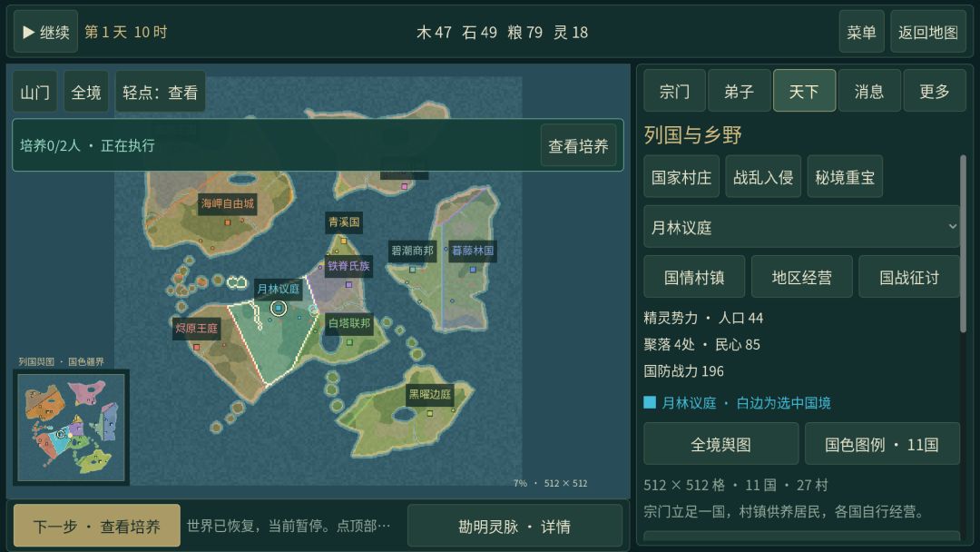This screenshot has height=552, width=980.
Task: Click the 铁脊氏族 map label
Action: point(348,266)
